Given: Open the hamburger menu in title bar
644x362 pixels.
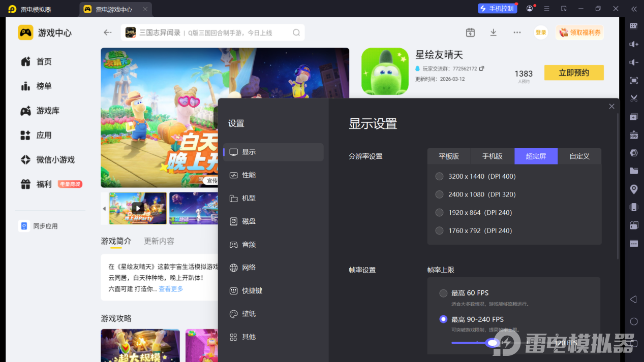Looking at the screenshot, I should click(x=547, y=9).
